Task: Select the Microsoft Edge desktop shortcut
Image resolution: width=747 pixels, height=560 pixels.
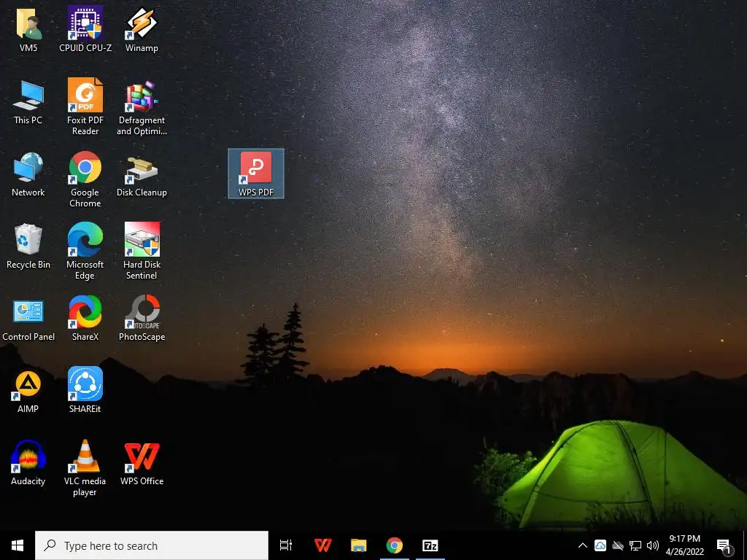Action: point(85,252)
